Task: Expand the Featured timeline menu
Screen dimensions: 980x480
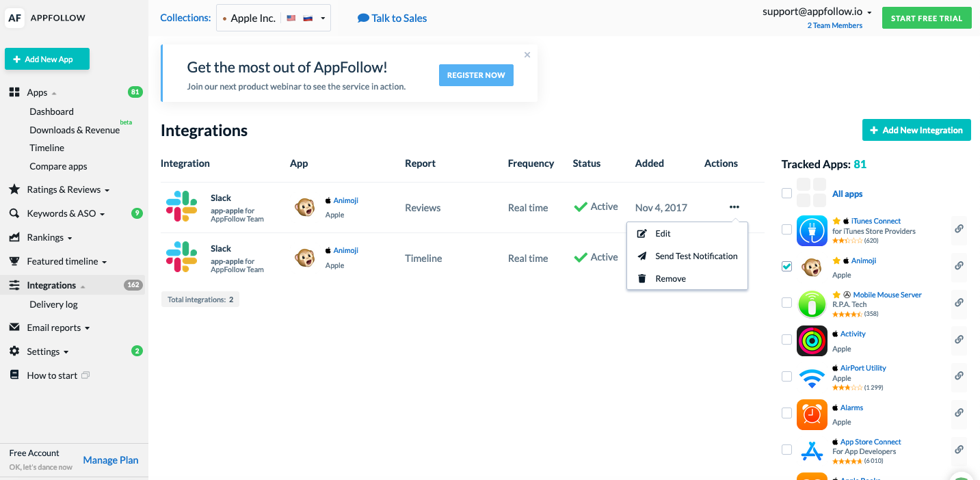Action: point(104,262)
